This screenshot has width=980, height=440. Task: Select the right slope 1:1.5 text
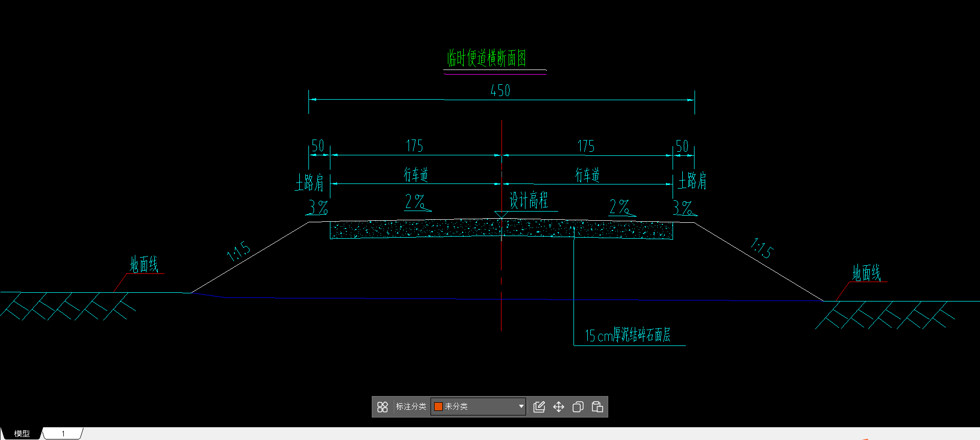point(762,248)
